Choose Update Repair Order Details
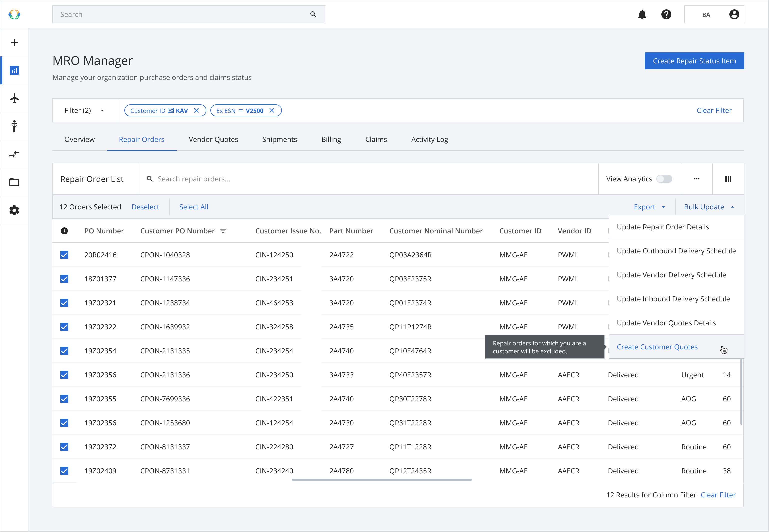Viewport: 769px width, 532px height. [x=676, y=227]
